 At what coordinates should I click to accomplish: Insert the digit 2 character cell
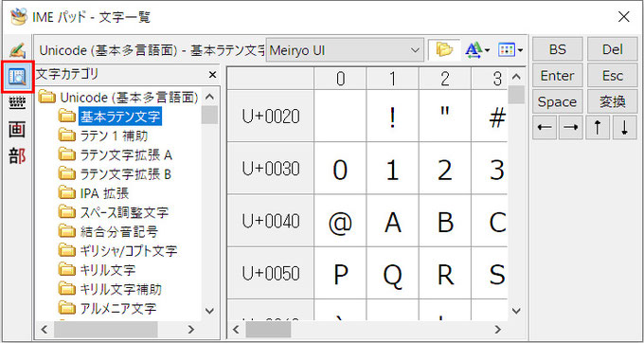point(445,169)
